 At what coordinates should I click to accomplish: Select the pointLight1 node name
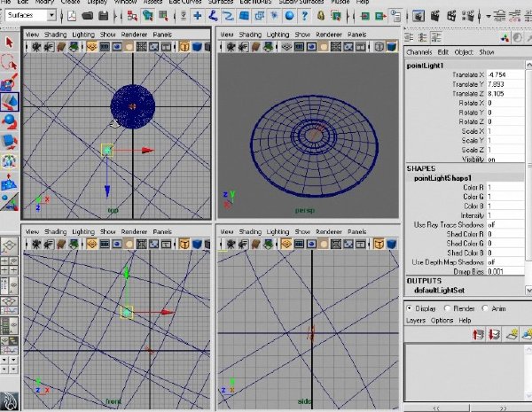tap(425, 66)
